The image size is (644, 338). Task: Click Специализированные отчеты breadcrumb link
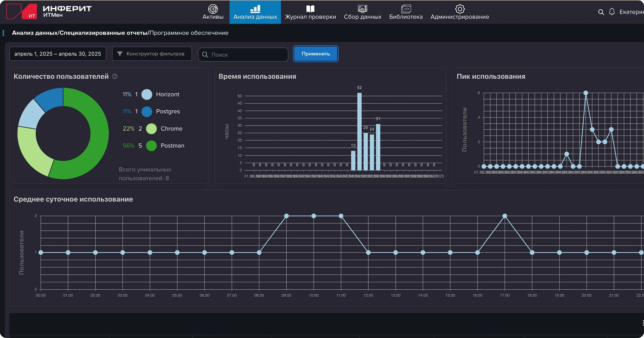pos(103,33)
